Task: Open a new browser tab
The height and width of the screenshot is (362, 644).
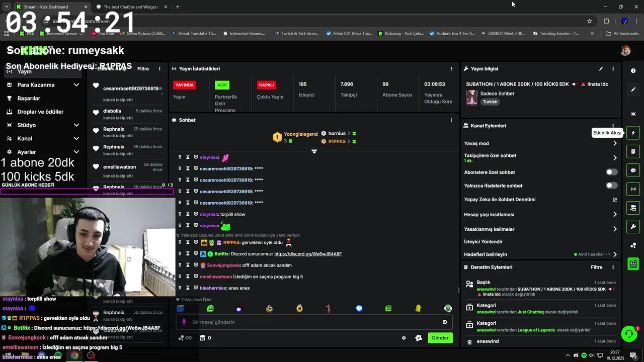Action: (178, 7)
